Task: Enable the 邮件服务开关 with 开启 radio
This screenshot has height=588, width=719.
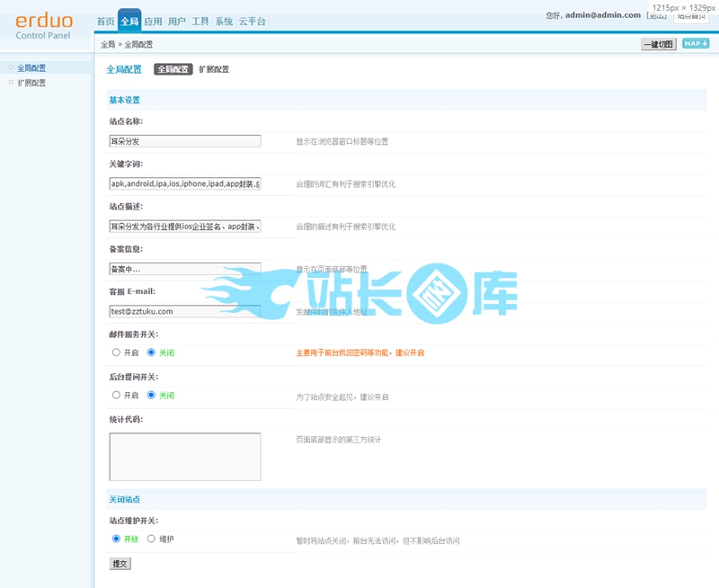Action: coord(116,352)
